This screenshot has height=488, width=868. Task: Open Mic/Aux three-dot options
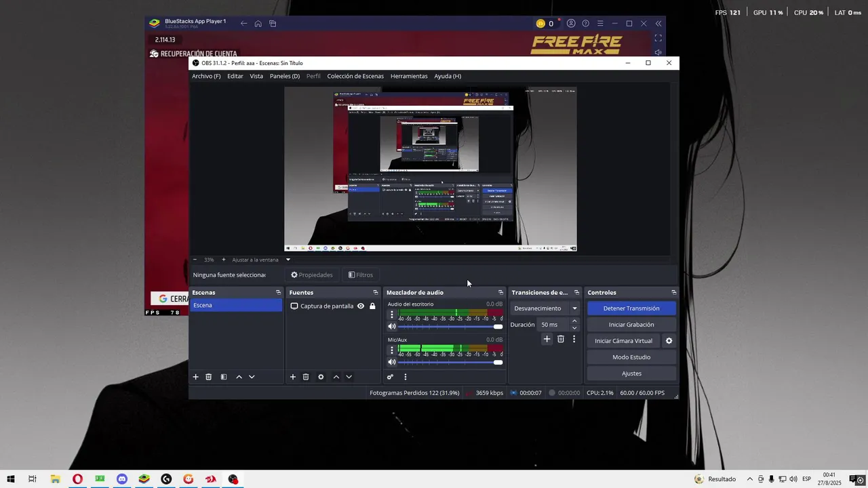(391, 350)
